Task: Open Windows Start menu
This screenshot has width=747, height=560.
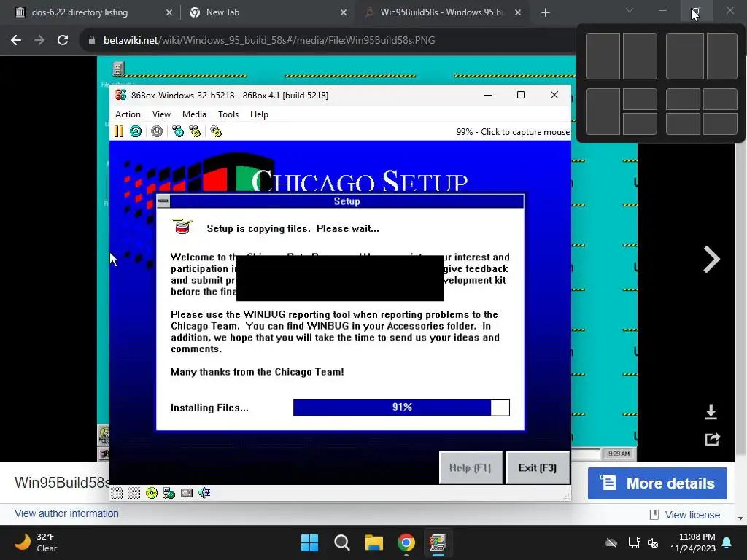Action: pos(309,542)
